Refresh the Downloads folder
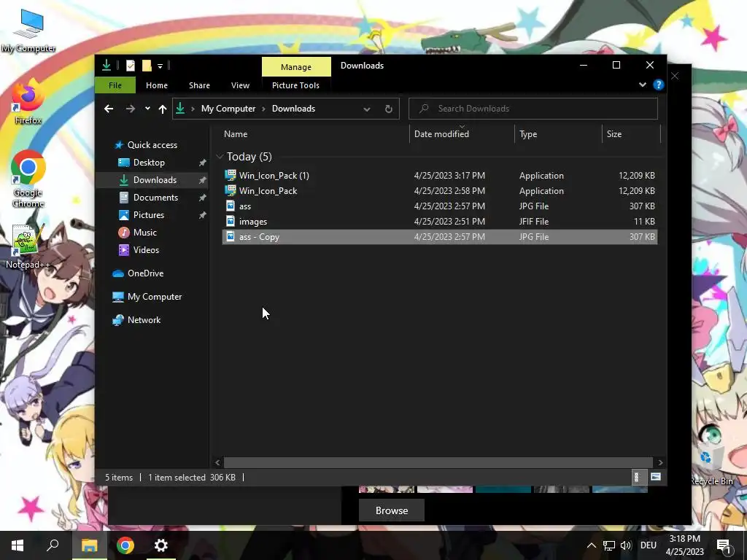 [x=389, y=109]
